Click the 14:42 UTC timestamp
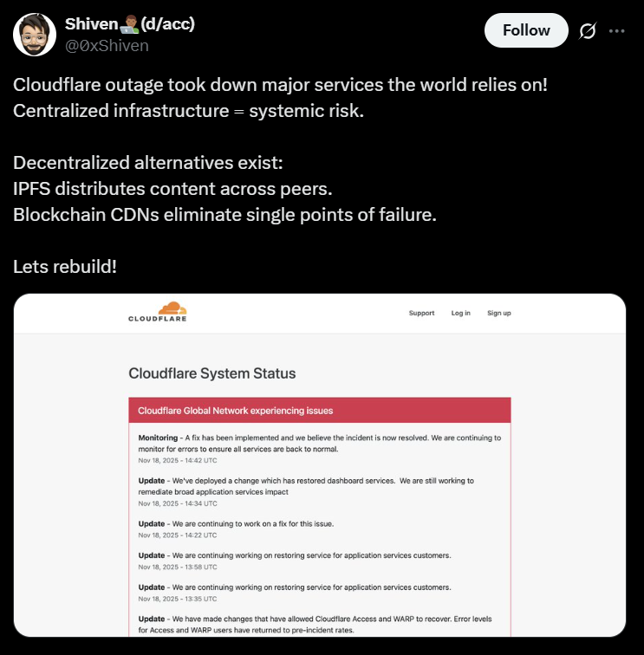 coord(178,461)
